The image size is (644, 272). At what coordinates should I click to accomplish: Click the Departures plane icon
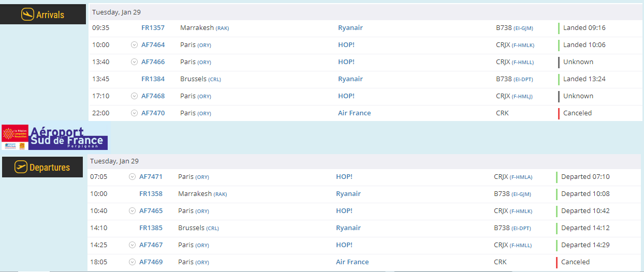21,167
